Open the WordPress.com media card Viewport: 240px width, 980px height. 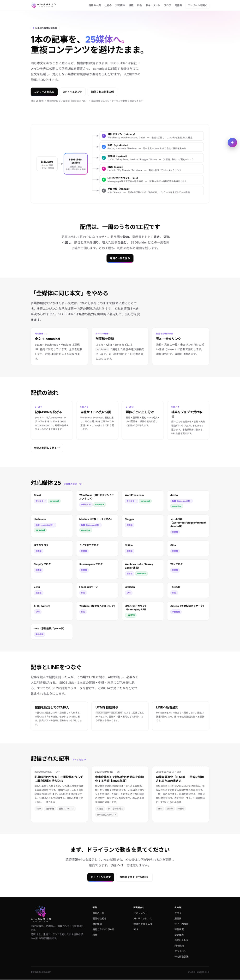[x=143, y=501]
